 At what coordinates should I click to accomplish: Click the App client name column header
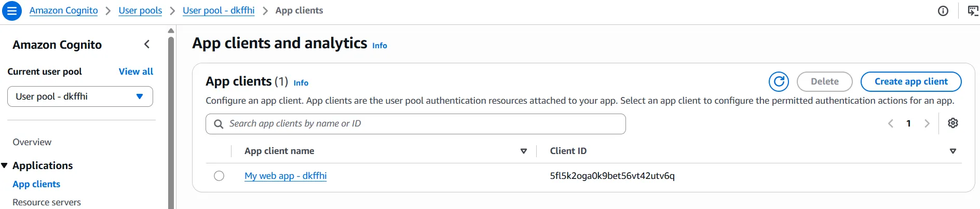(x=279, y=151)
